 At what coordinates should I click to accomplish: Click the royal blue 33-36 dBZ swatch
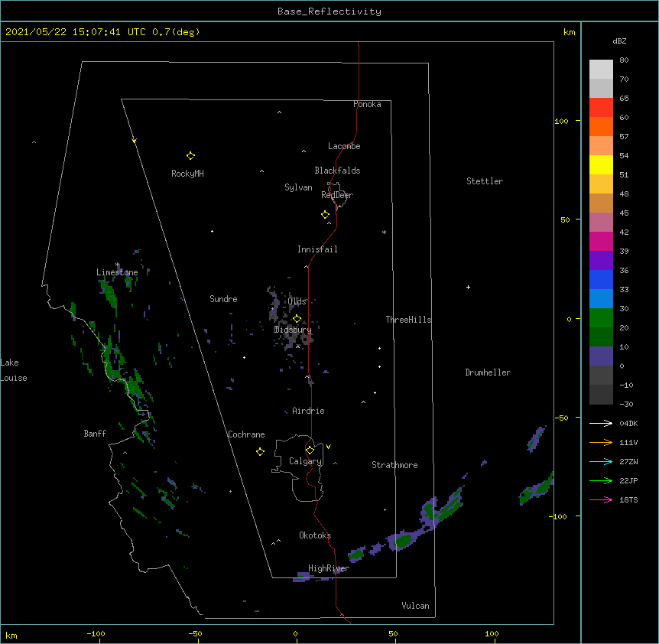(x=601, y=279)
